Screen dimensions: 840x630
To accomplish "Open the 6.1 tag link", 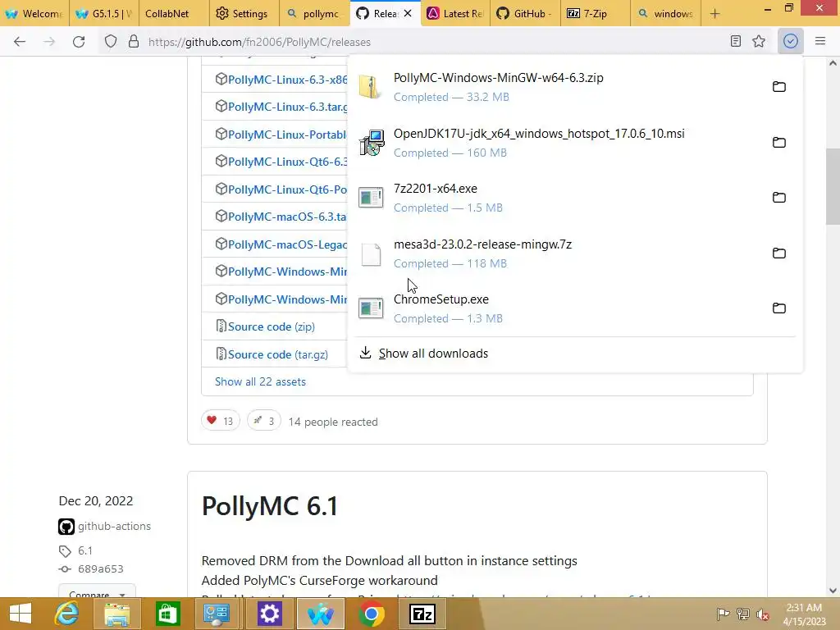I will click(x=85, y=551).
